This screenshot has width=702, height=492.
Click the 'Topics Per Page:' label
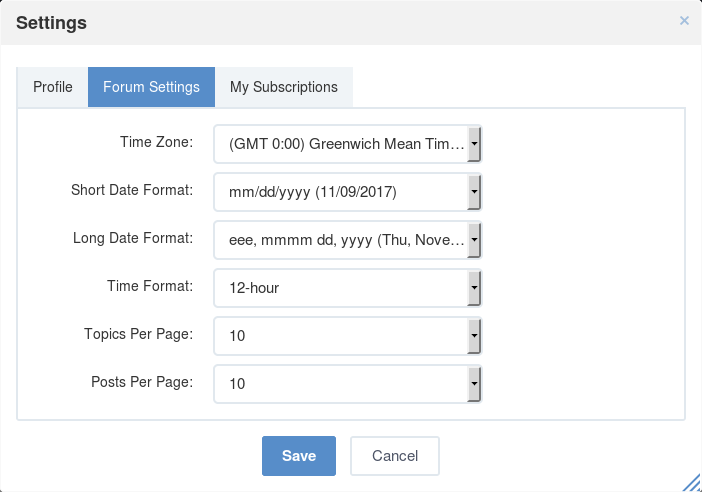pos(139,334)
